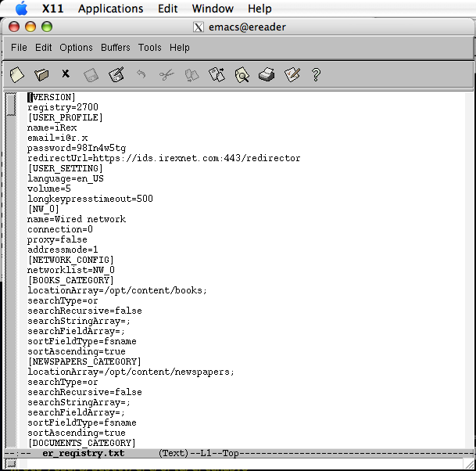
Task: Click the redirectUrl line
Action: click(163, 158)
